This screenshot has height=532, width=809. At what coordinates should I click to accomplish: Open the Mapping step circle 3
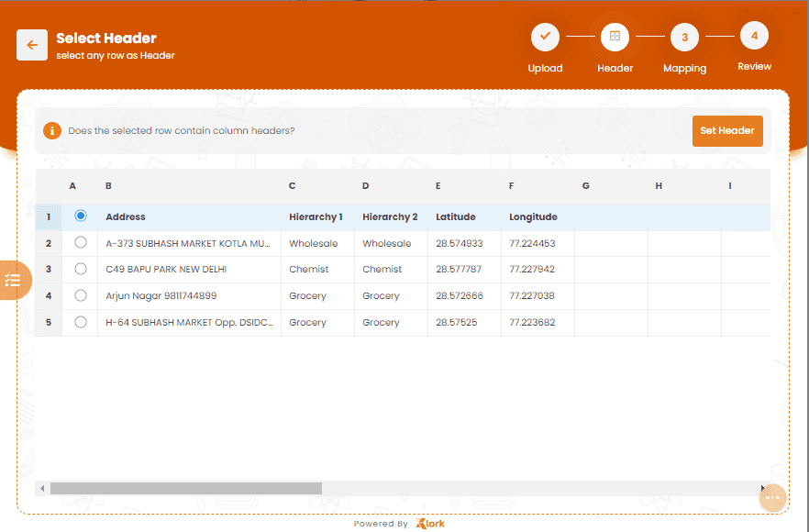click(684, 37)
